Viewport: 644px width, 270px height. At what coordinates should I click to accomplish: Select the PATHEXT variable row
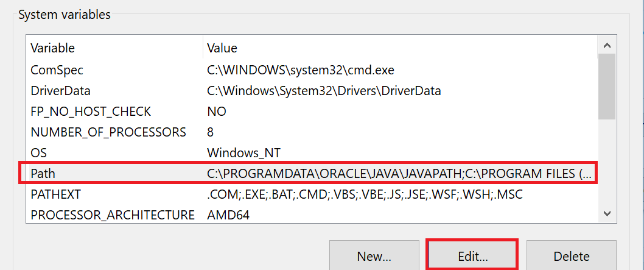click(55, 194)
